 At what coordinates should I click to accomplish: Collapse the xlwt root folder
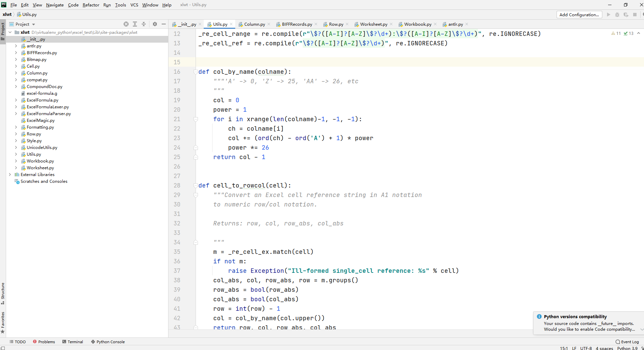point(10,32)
